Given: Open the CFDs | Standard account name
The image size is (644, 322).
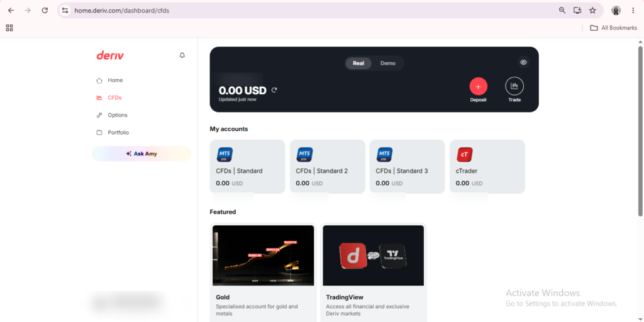Looking at the screenshot, I should [x=239, y=171].
